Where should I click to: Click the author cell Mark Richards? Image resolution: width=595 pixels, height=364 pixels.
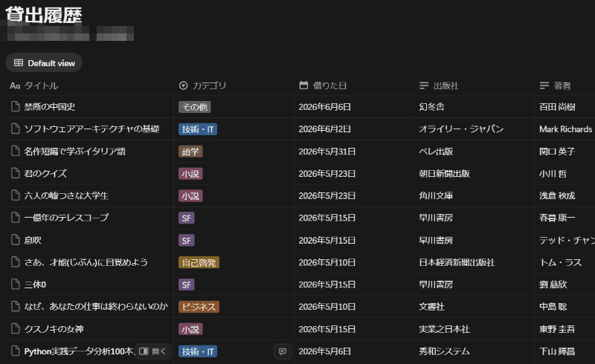(x=565, y=129)
